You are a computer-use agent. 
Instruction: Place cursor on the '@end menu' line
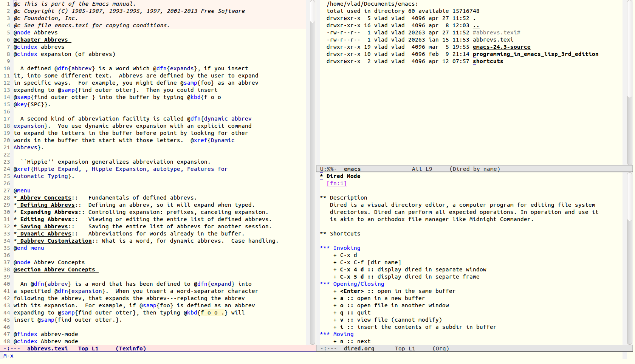tap(29, 248)
